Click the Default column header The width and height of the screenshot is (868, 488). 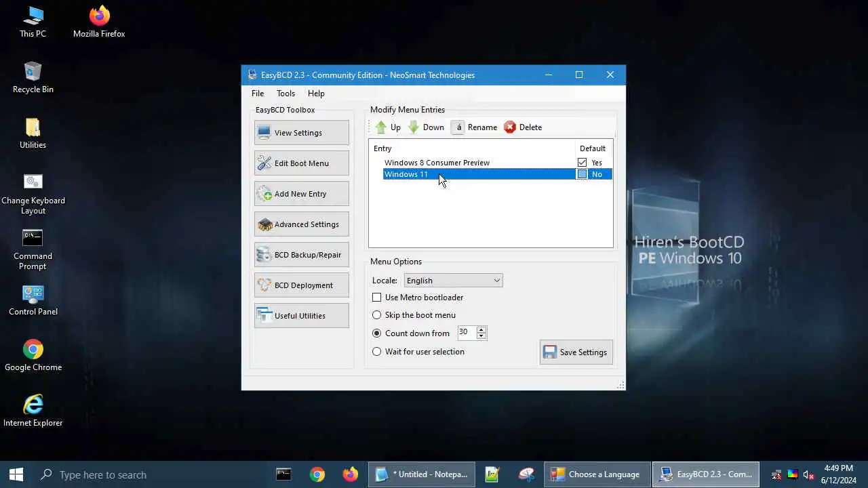pos(593,148)
